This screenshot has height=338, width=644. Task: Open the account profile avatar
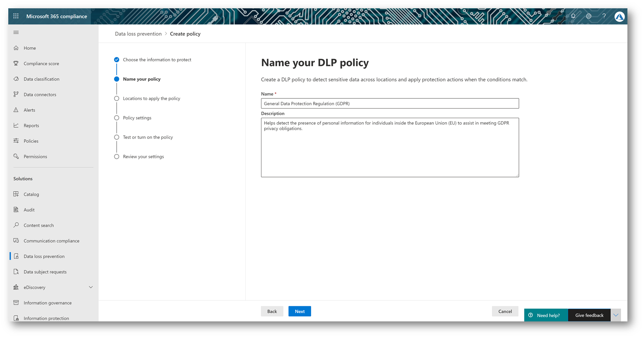tap(620, 16)
